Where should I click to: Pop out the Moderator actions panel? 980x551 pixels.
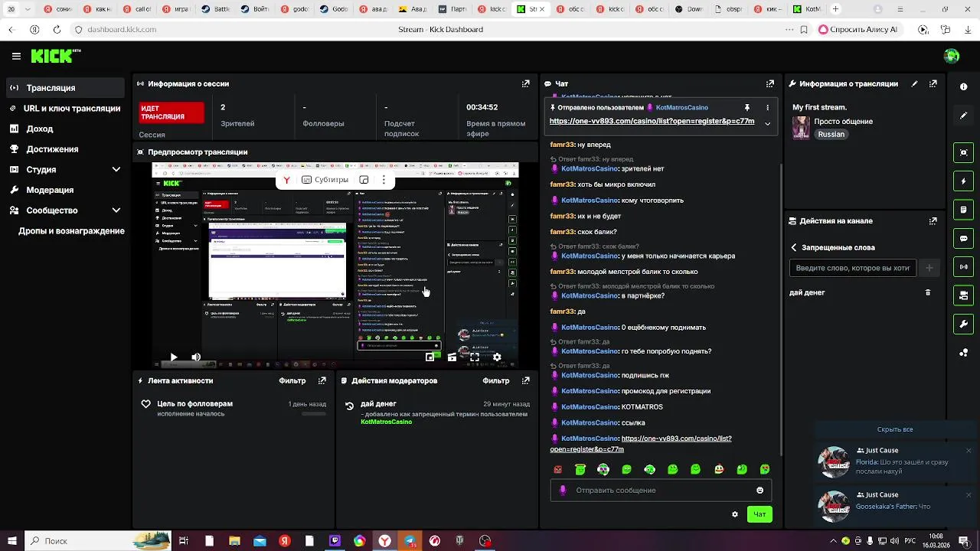[x=525, y=380]
